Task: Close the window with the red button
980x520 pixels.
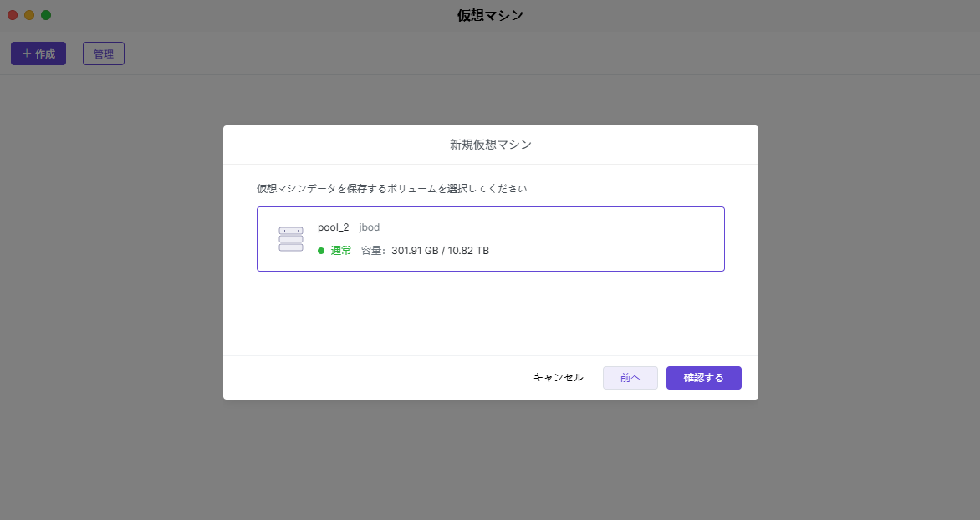Action: 13,15
